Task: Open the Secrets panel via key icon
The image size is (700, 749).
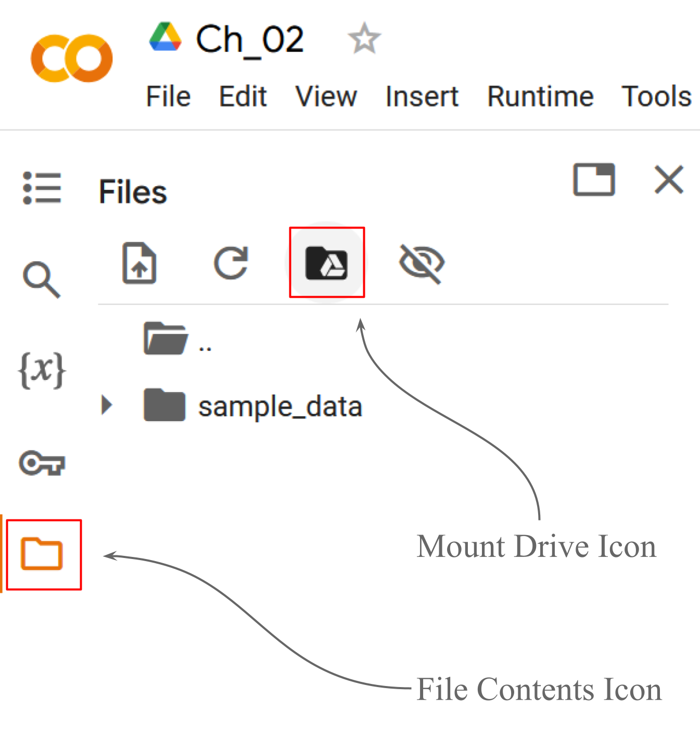Action: (42, 462)
